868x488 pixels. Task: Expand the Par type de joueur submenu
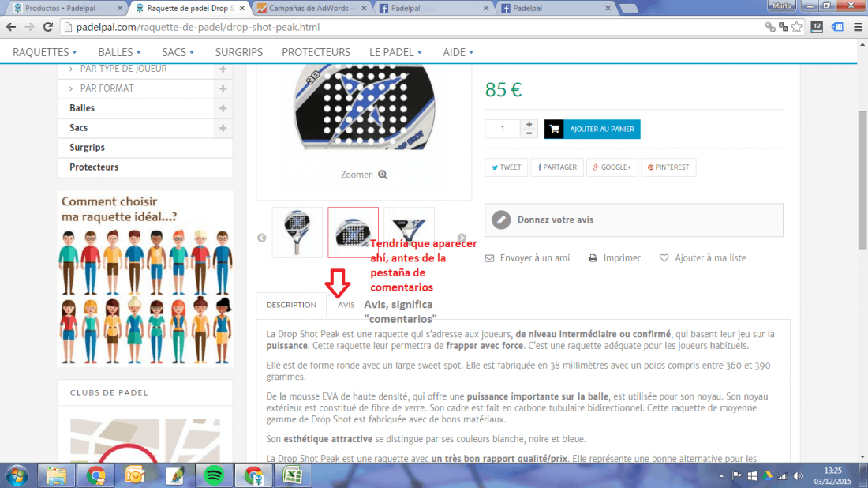pos(223,69)
